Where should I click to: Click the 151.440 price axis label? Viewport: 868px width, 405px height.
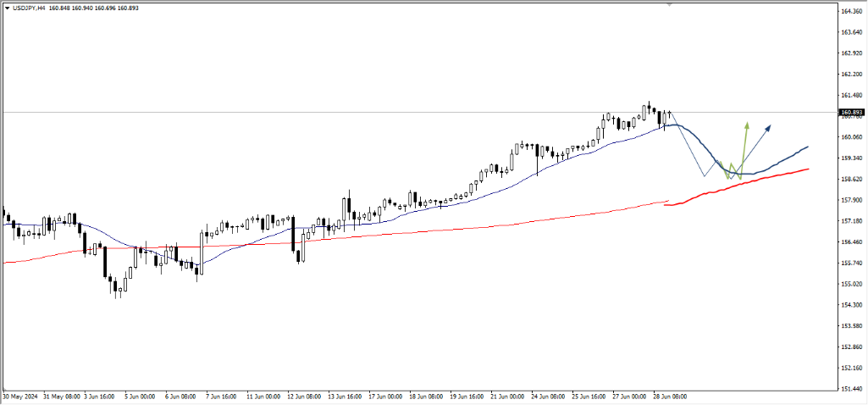pos(851,389)
